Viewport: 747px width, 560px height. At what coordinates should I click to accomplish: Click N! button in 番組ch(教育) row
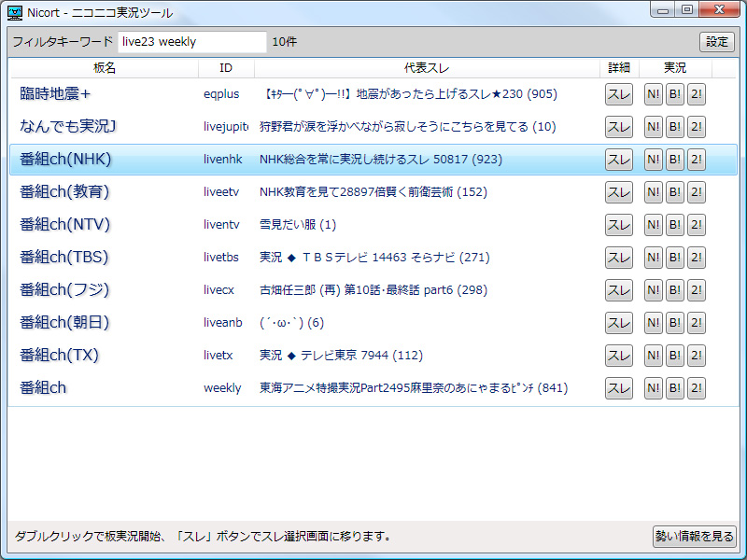[x=654, y=192]
